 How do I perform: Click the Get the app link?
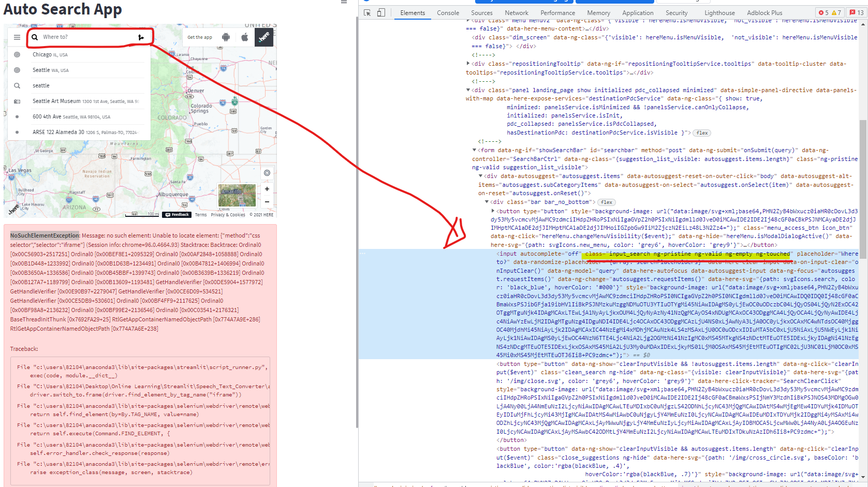(x=200, y=37)
